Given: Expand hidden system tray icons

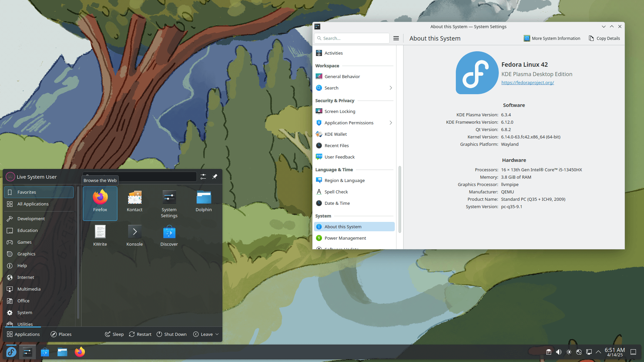Looking at the screenshot, I should click(x=599, y=352).
